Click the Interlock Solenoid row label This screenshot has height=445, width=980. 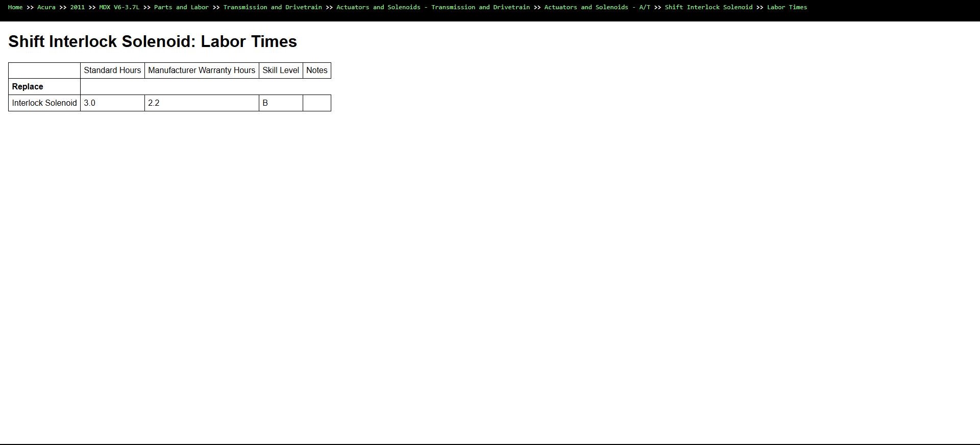(x=44, y=103)
